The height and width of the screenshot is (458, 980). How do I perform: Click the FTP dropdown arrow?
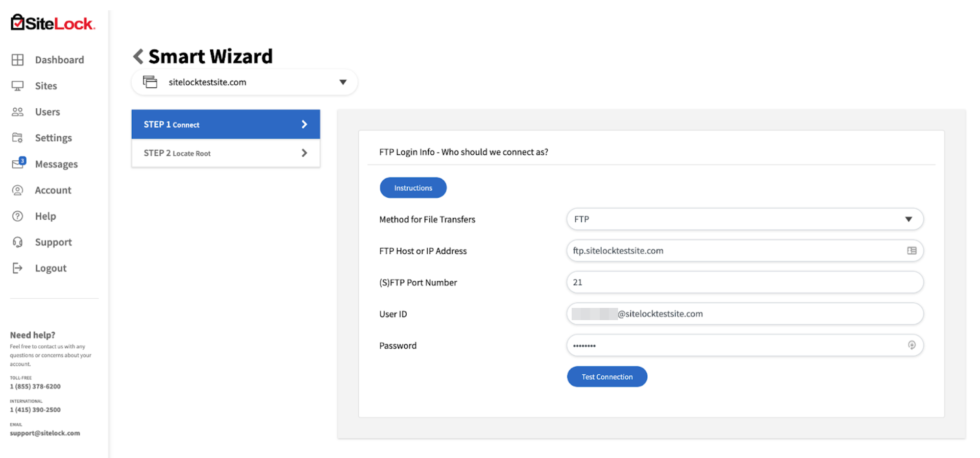pos(909,219)
